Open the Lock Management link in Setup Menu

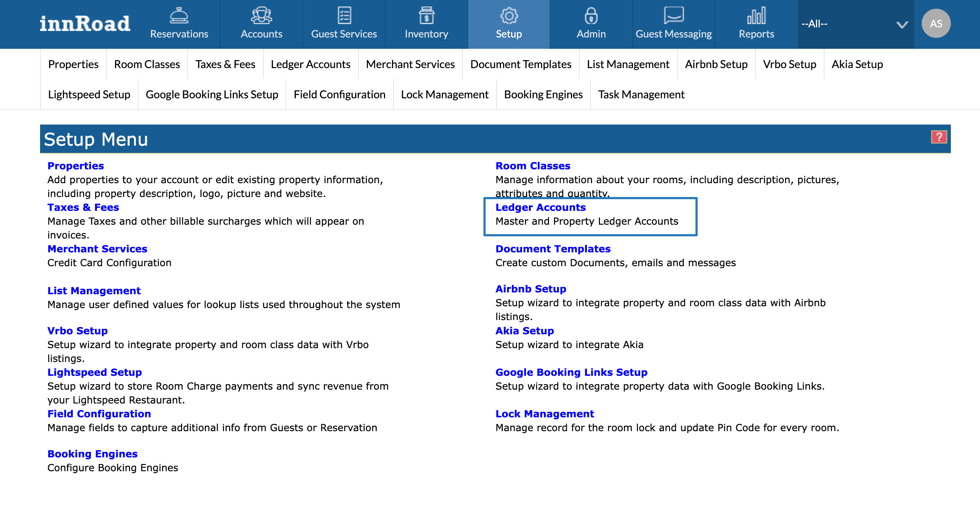click(544, 414)
